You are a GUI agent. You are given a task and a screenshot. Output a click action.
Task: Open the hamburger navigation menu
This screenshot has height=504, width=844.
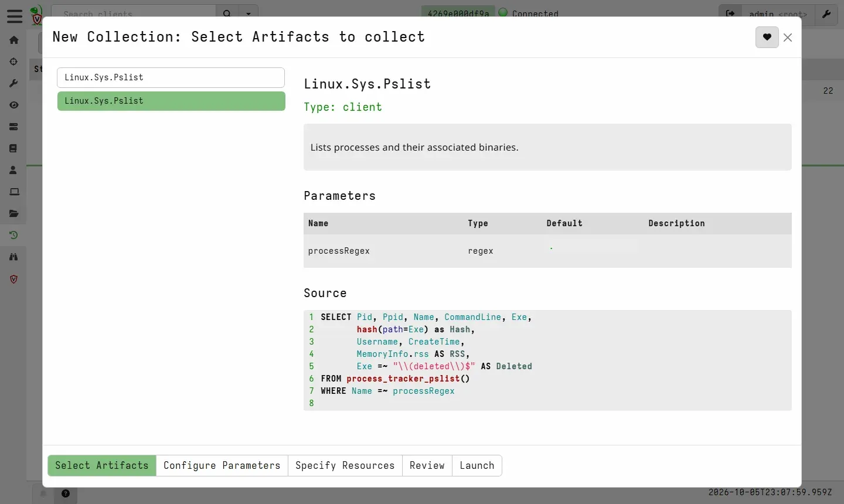[15, 16]
